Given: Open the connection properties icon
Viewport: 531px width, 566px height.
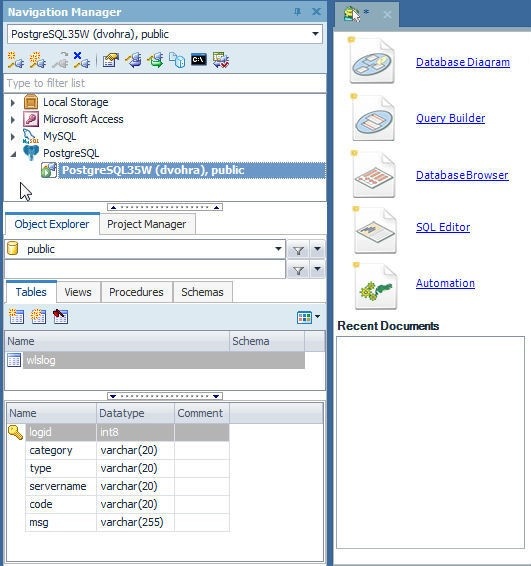Looking at the screenshot, I should [x=110, y=60].
